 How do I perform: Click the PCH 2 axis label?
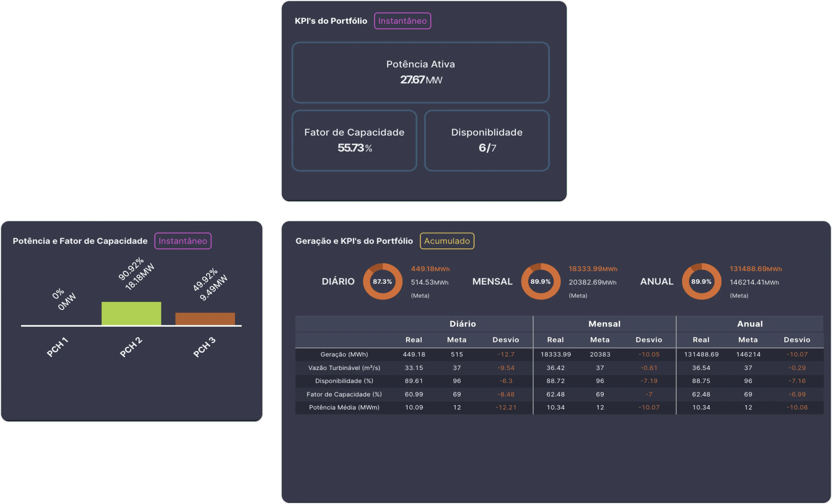point(131,347)
